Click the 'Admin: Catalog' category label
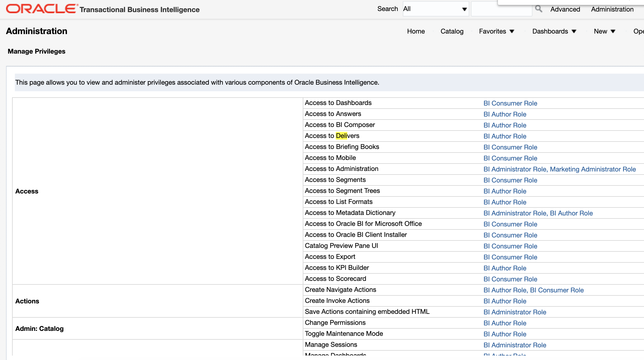644x360 pixels. [x=39, y=329]
